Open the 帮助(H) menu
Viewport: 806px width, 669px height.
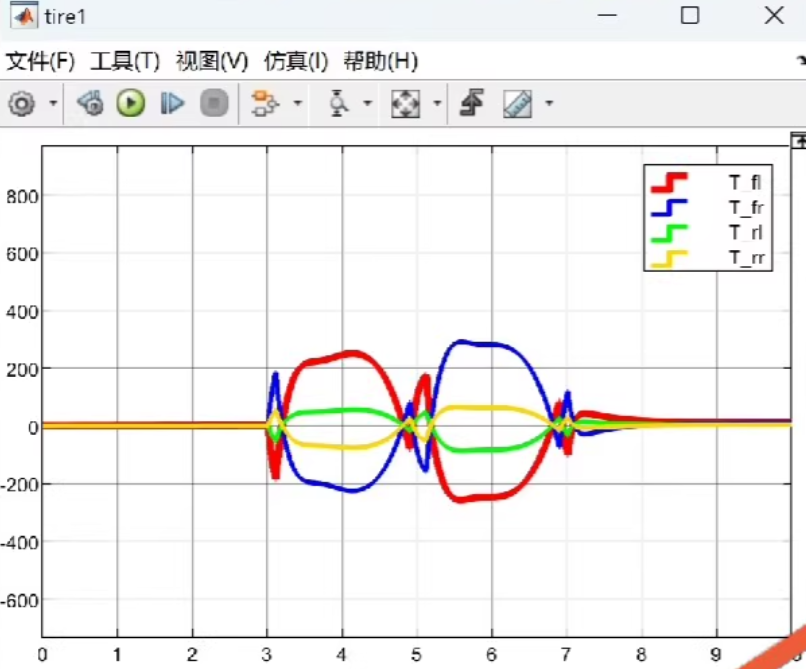click(380, 62)
